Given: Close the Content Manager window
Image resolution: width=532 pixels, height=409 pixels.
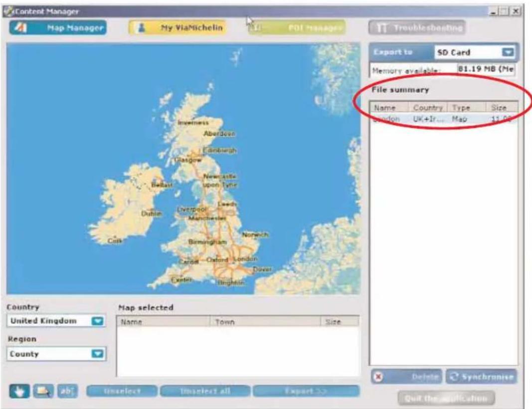Looking at the screenshot, I should coord(516,11).
